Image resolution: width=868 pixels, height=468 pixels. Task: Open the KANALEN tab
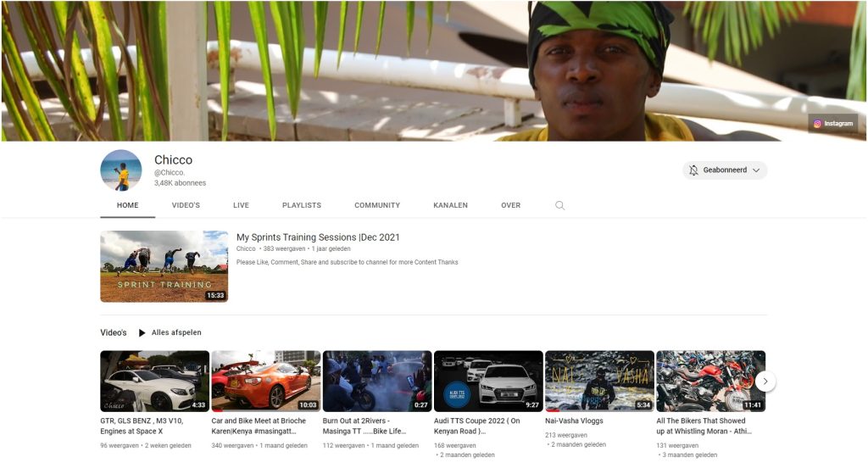point(450,205)
